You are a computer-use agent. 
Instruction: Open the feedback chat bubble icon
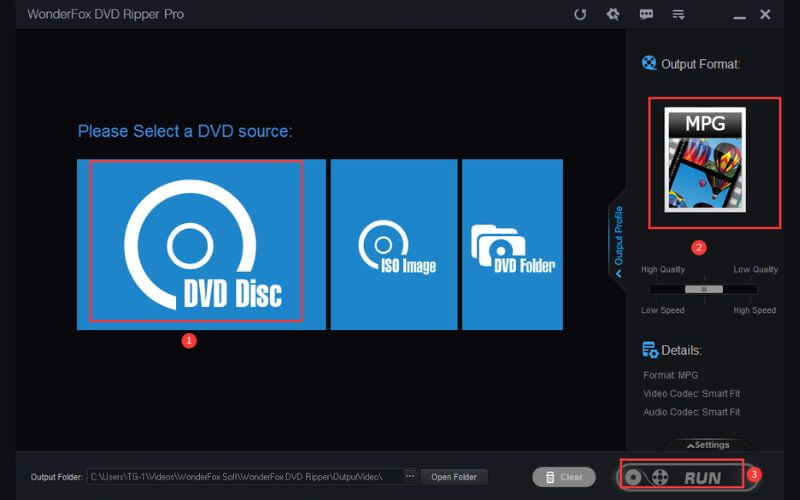coord(646,14)
